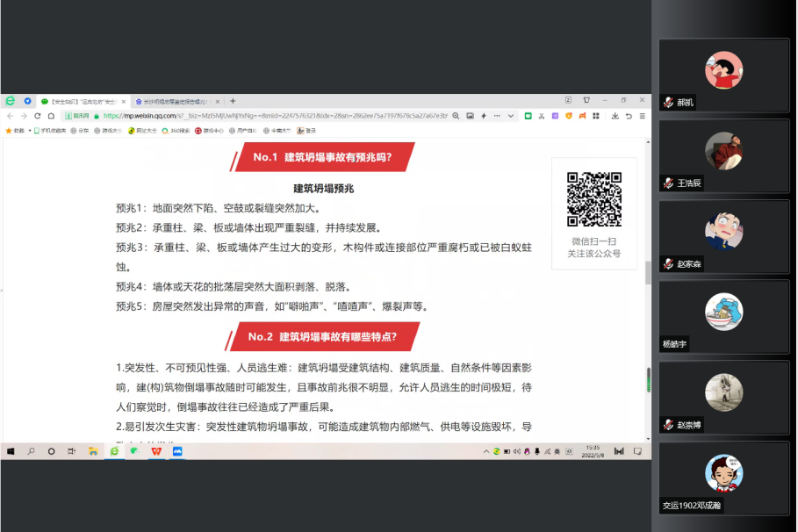Viewport: 798px width, 532px height.
Task: Click the undo closed tab arrow icon
Action: pos(629,116)
